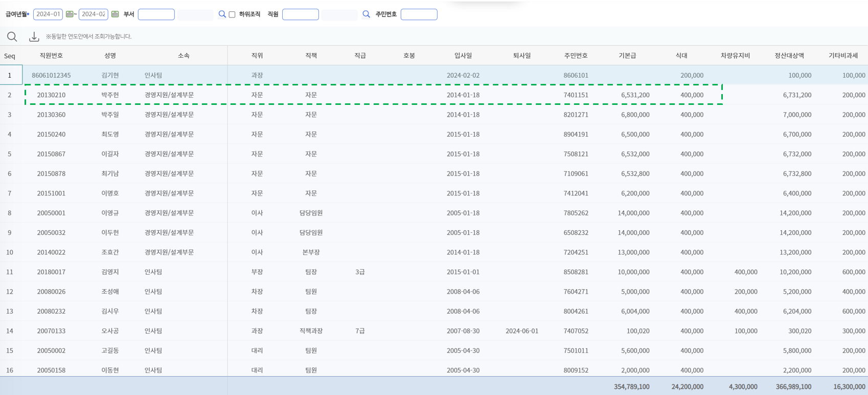Click the 소속 column header

pos(184,55)
